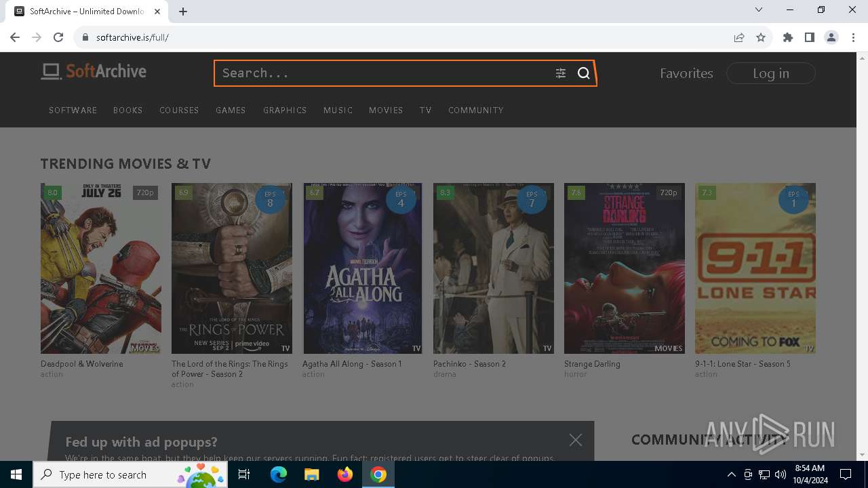This screenshot has width=868, height=488.
Task: Open the GAMES menu
Action: pos(231,110)
